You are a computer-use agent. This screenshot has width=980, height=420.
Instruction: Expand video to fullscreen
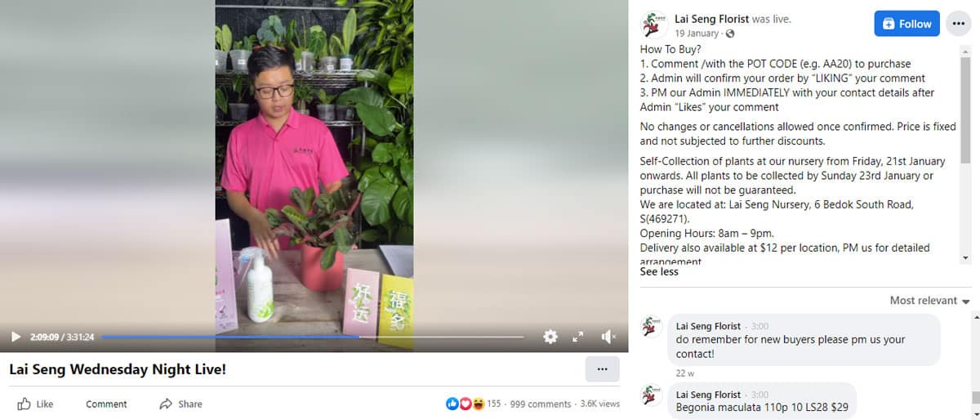point(578,337)
